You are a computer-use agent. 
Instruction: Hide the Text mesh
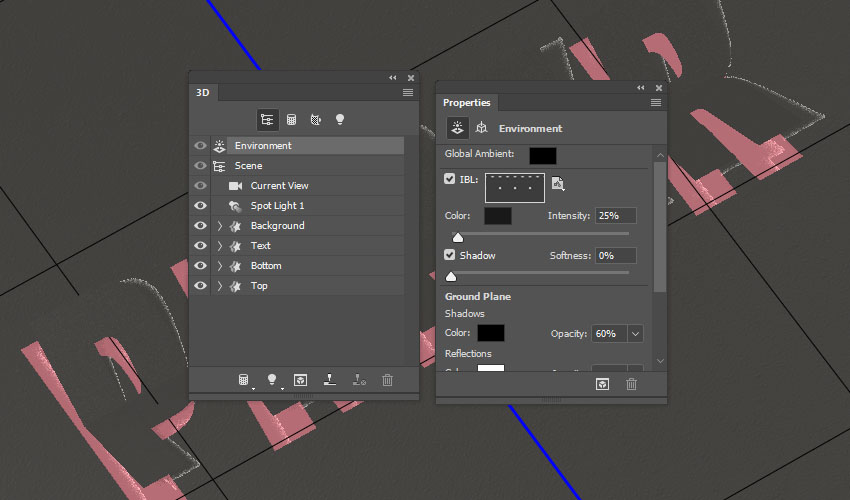tap(200, 246)
